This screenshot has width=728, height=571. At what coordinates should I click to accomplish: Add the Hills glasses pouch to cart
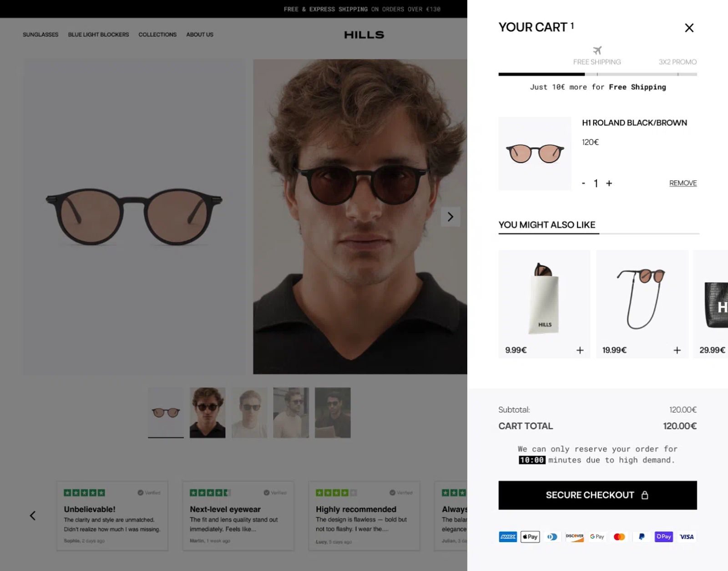[x=580, y=350]
